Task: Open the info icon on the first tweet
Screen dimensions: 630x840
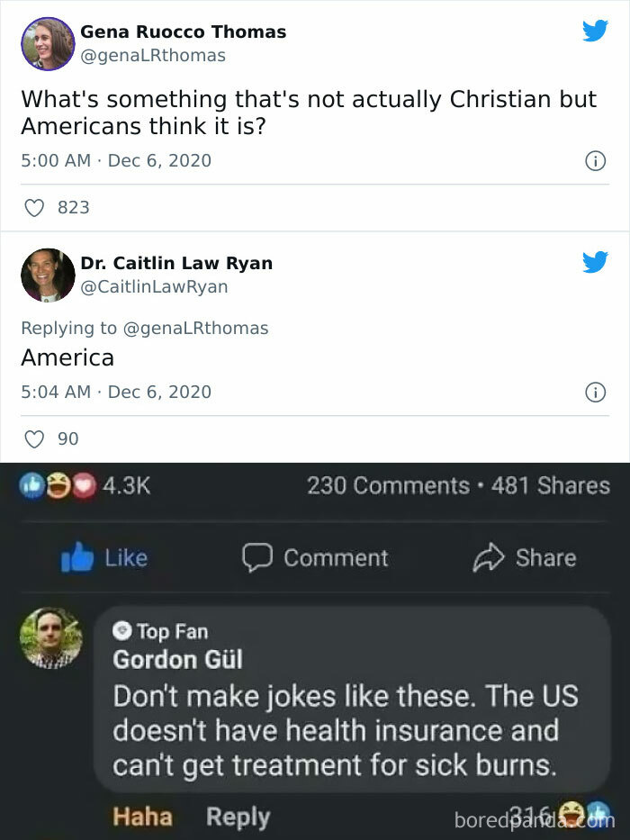Action: point(596,161)
